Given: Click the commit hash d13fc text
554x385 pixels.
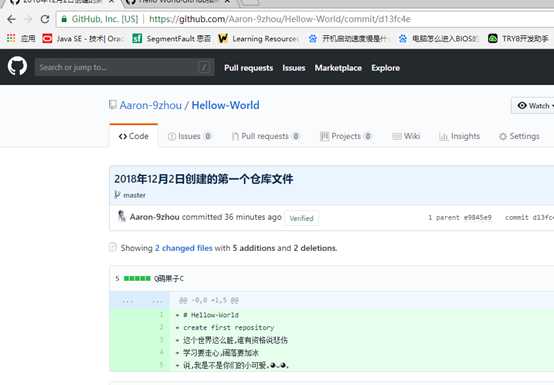Looking at the screenshot, I should [x=543, y=217].
